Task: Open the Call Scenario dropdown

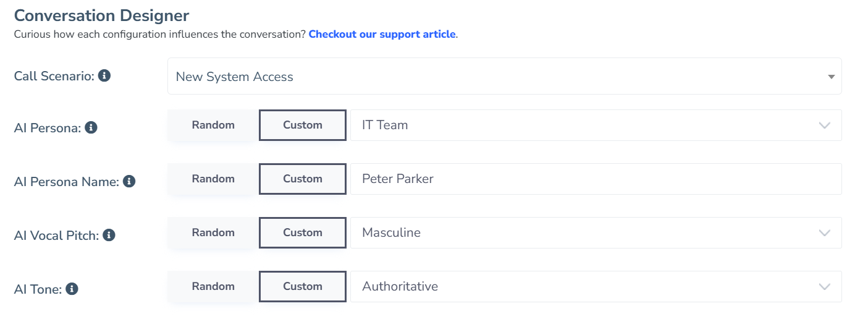Action: 504,77
